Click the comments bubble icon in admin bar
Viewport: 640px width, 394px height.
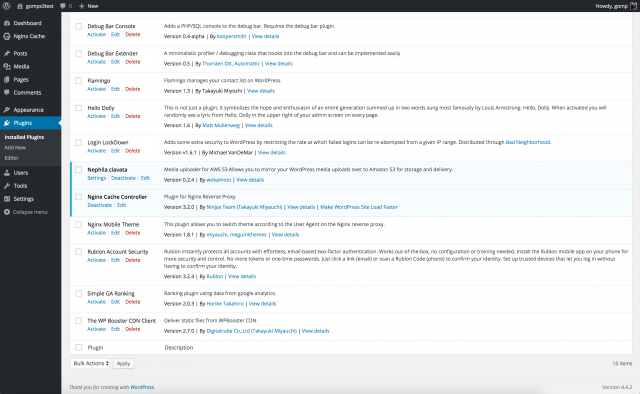(62, 6)
